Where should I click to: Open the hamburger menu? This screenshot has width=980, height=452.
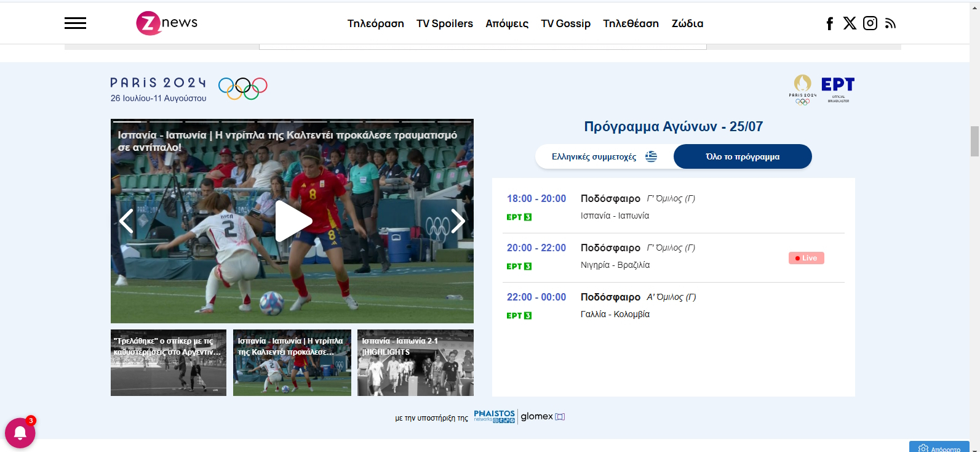coord(75,23)
